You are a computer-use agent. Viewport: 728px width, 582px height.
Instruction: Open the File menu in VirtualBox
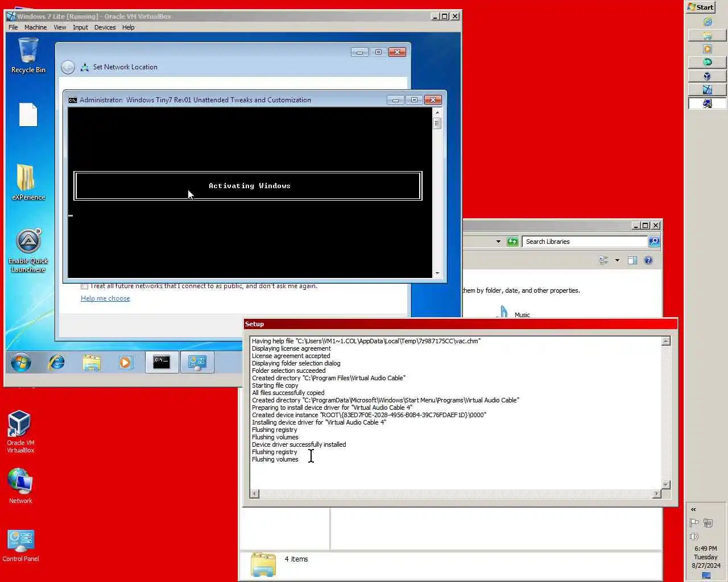(13, 27)
